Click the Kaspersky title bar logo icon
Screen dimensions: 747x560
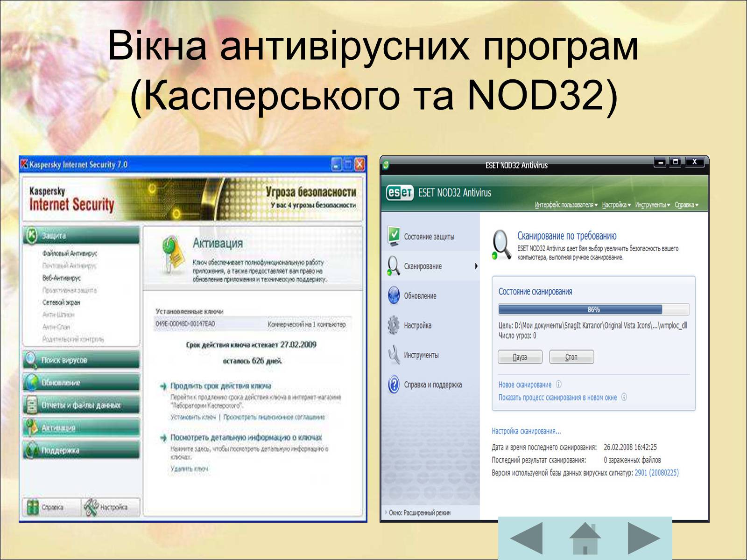[x=24, y=164]
